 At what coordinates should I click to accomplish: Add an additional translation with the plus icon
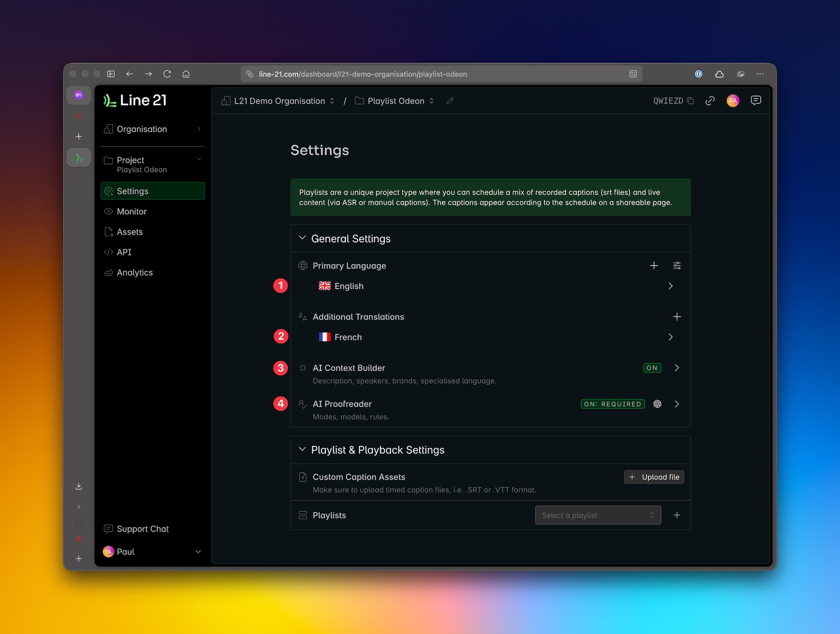(677, 317)
